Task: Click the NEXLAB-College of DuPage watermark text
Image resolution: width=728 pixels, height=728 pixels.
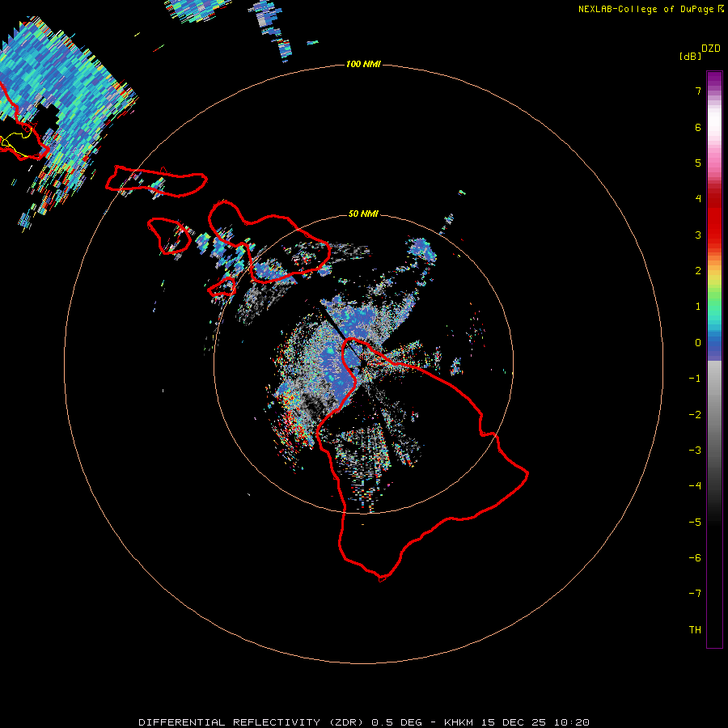Action: pos(651,9)
